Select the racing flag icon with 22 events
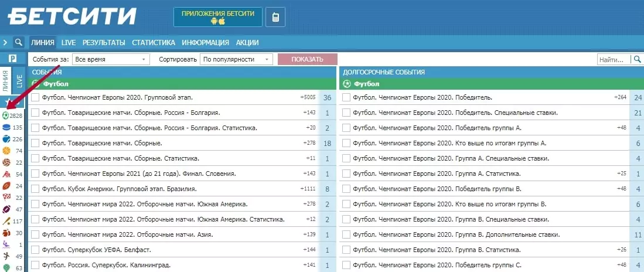644x272 pixels. [x=6, y=198]
